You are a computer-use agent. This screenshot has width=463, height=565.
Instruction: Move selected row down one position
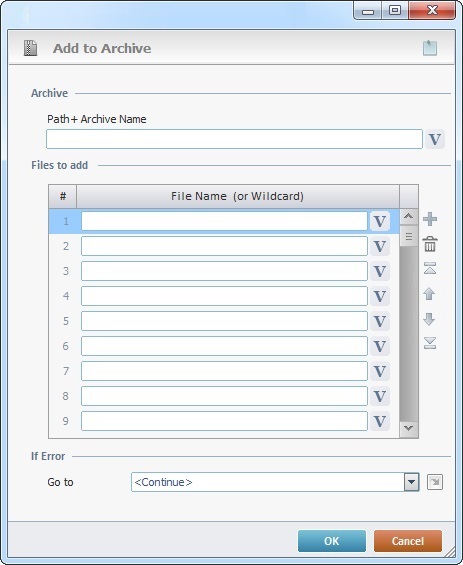point(429,319)
